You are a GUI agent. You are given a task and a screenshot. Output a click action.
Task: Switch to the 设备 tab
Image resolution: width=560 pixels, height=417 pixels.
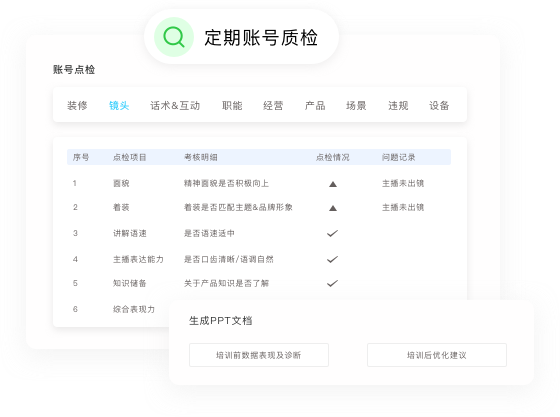[x=439, y=106]
